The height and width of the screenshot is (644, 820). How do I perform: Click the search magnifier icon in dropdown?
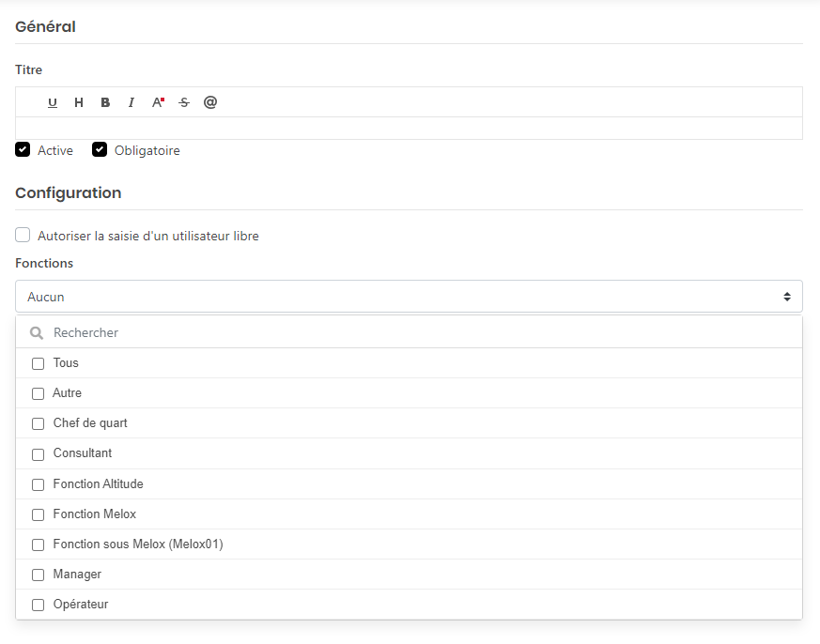pos(38,333)
